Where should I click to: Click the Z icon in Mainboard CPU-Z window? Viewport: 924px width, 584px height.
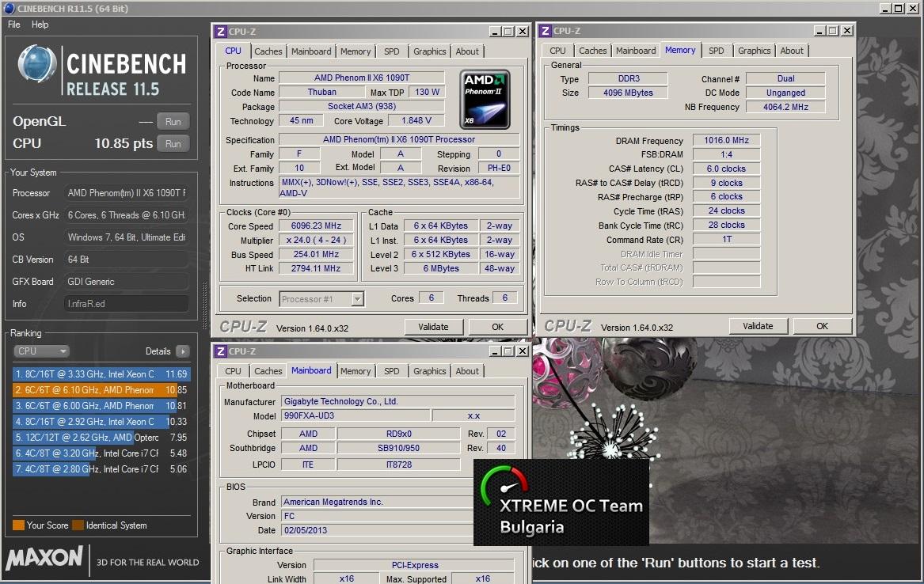(x=220, y=351)
